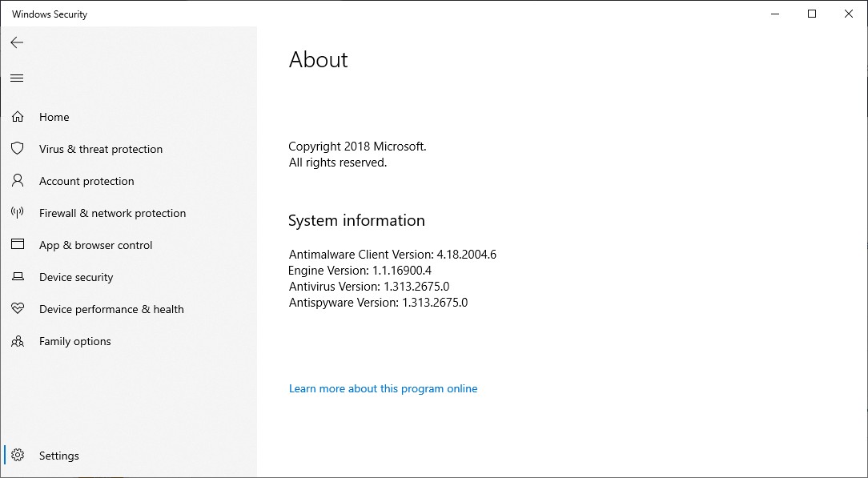Click the Family options people icon
The height and width of the screenshot is (478, 868).
(18, 341)
